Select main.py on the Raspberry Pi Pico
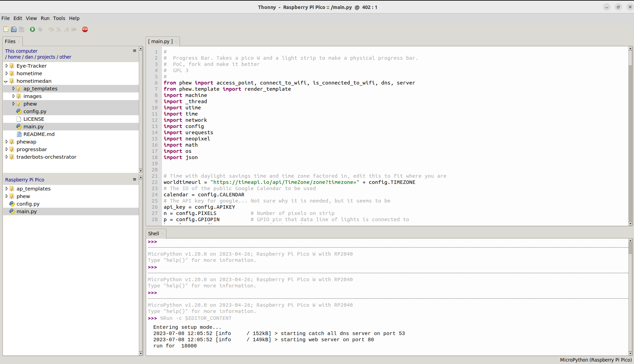Viewport: 634px width, 364px height. point(27,211)
